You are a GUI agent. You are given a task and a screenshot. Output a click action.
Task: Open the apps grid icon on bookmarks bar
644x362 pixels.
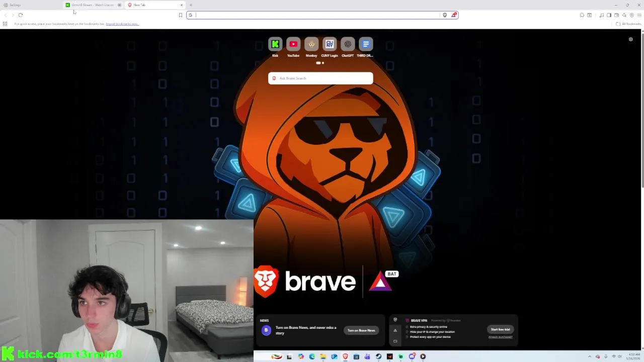(x=5, y=24)
